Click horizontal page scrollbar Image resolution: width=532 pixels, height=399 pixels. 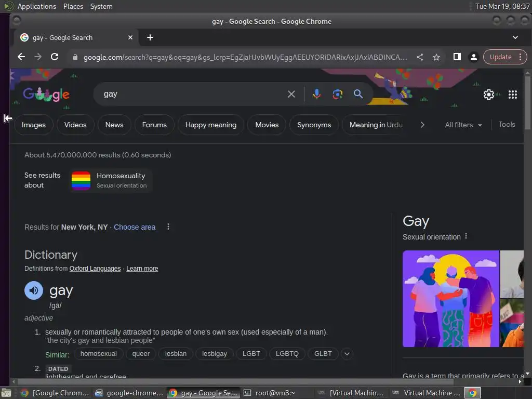pos(235,382)
